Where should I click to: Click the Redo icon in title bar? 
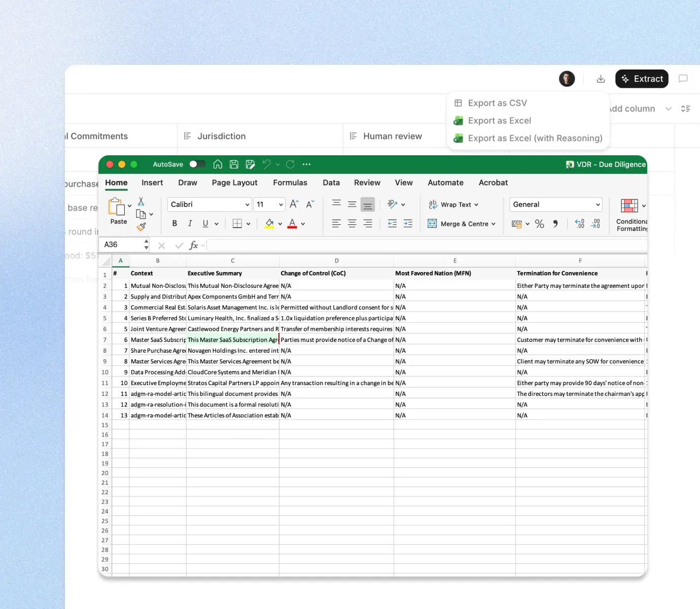click(x=291, y=164)
